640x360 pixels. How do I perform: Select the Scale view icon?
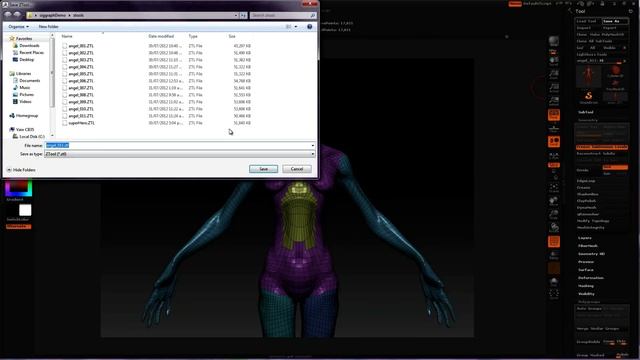(553, 215)
